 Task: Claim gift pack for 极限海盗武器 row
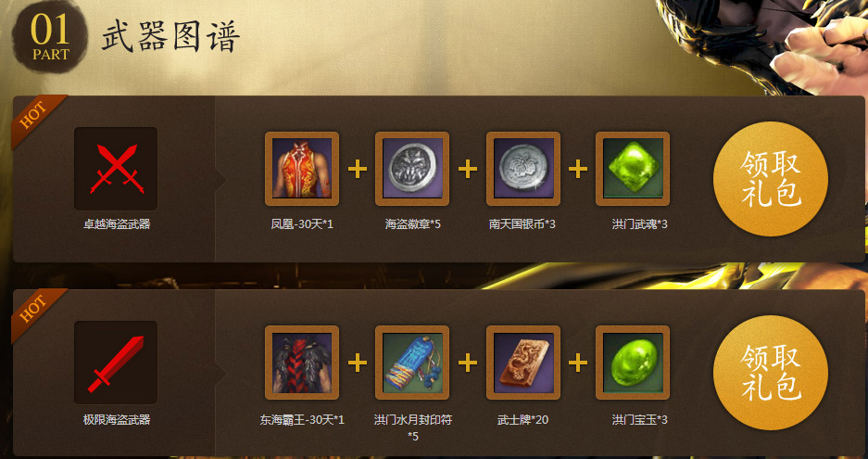(x=771, y=373)
